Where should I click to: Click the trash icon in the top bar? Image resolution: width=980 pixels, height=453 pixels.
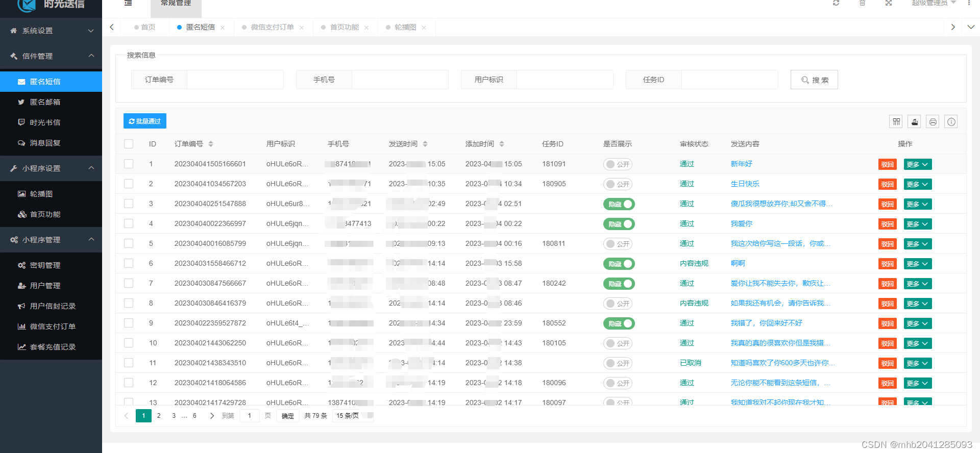(x=862, y=3)
